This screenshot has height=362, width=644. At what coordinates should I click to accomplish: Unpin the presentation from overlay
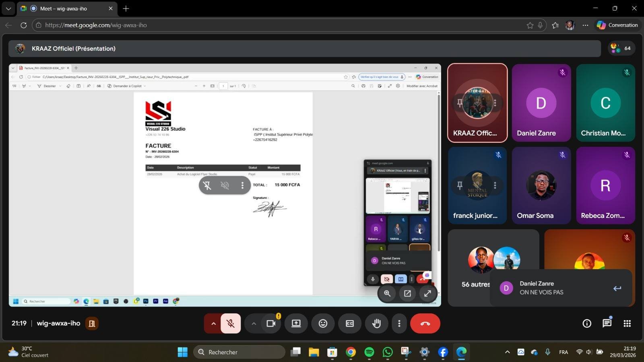[x=207, y=185]
